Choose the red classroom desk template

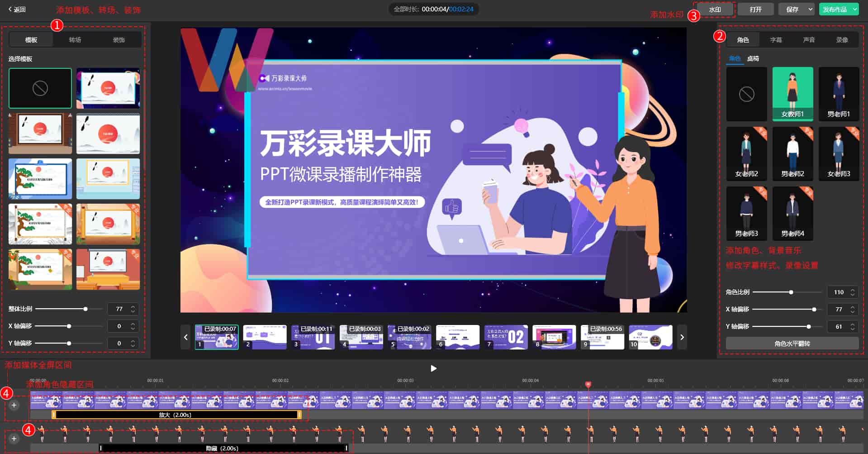(x=108, y=269)
